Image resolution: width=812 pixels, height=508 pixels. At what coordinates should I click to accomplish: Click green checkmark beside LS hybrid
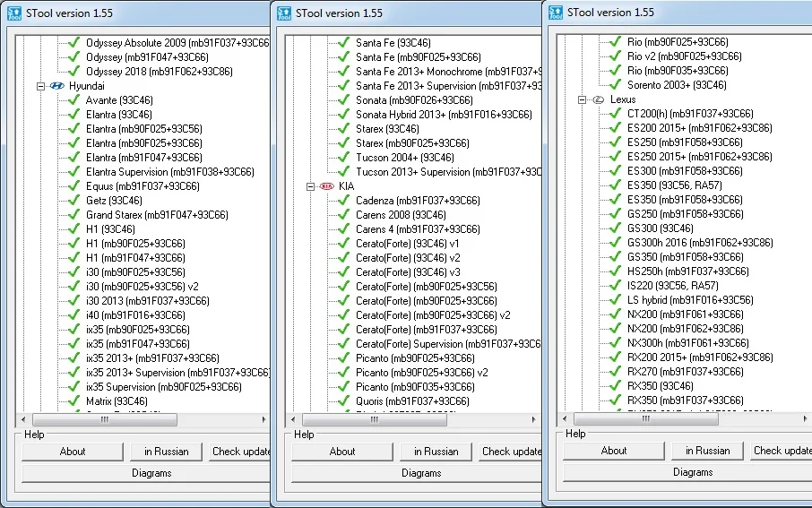(615, 300)
